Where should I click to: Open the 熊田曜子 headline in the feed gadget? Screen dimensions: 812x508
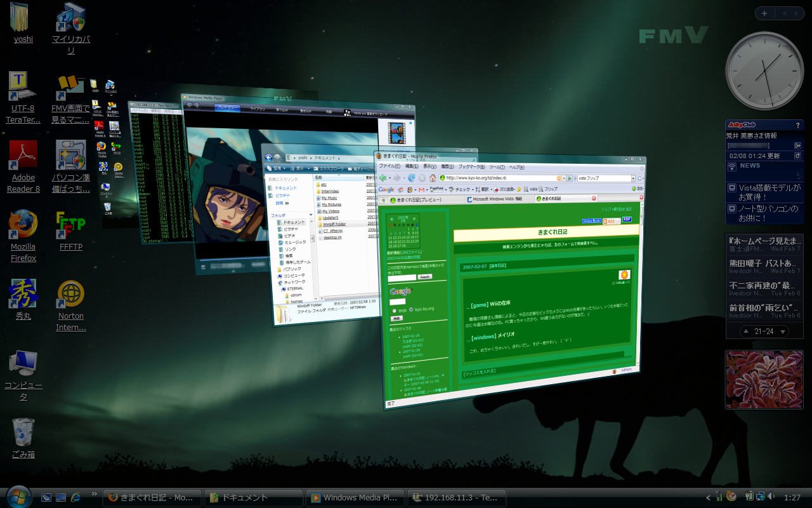[x=764, y=266]
